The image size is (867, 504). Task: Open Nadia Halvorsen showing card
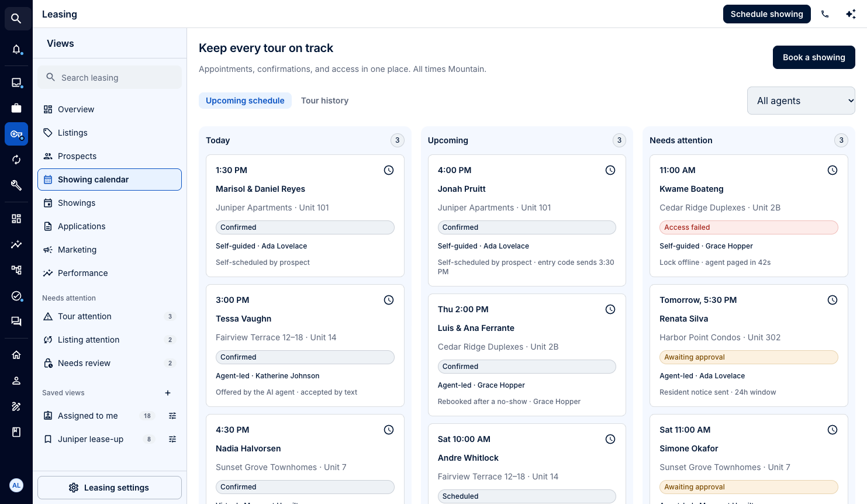point(305,459)
